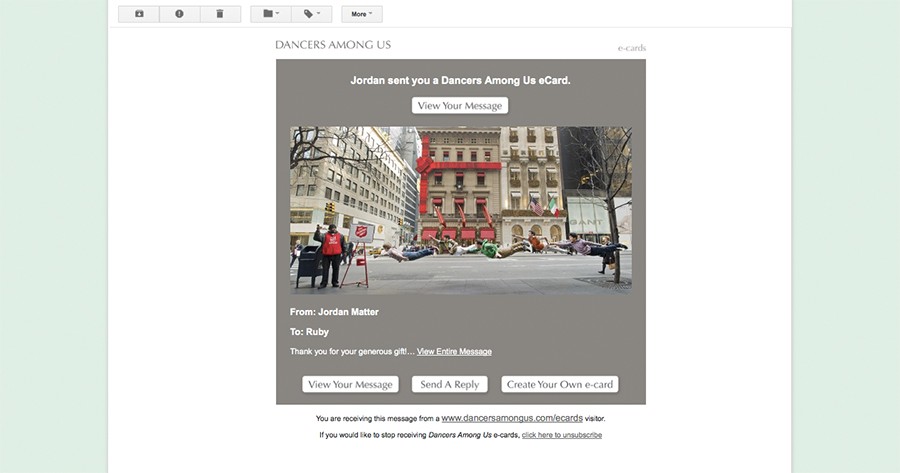Visit www.dancersamongus.com/ecards link

click(512, 418)
